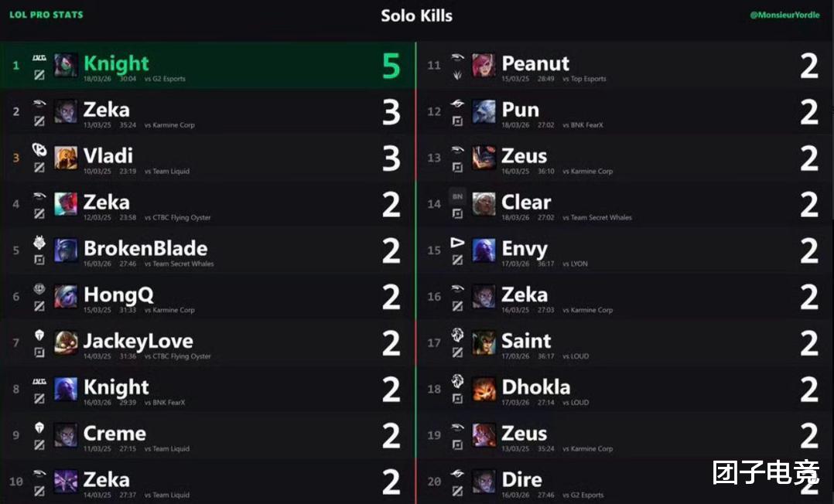Open the @MonsieurYordle handle
This screenshot has height=504, width=834.
click(784, 15)
